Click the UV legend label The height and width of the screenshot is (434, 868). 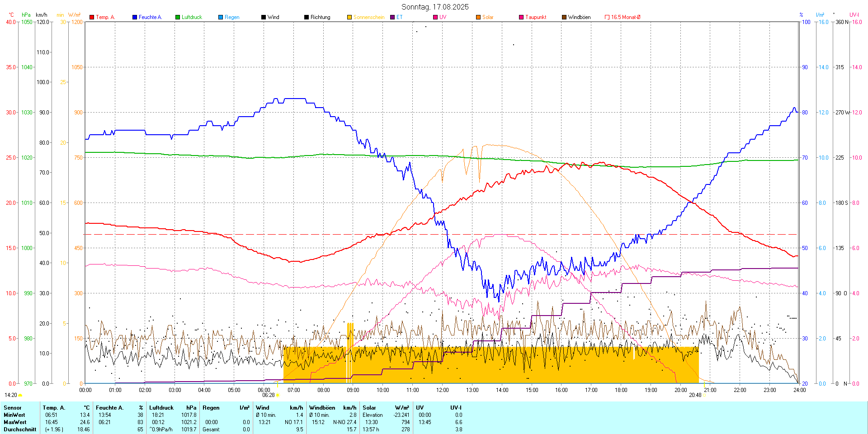[x=443, y=17]
